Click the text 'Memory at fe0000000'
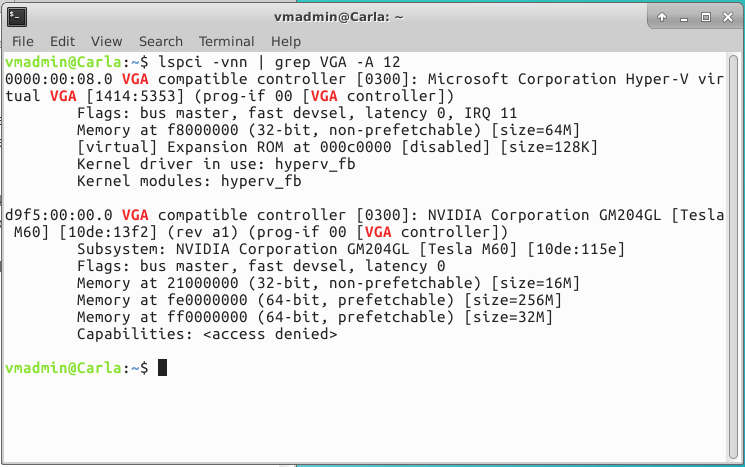745x467 pixels. click(x=162, y=301)
